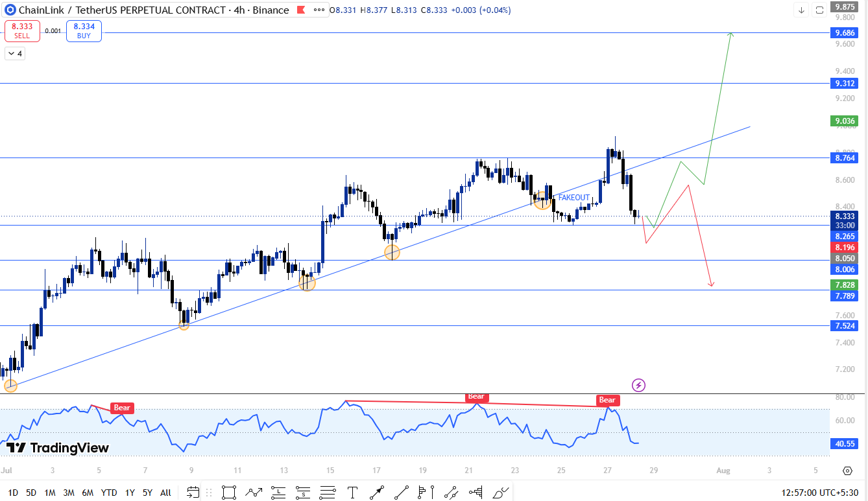
Task: Click the 8.265 price label on axis
Action: pyautogui.click(x=844, y=237)
